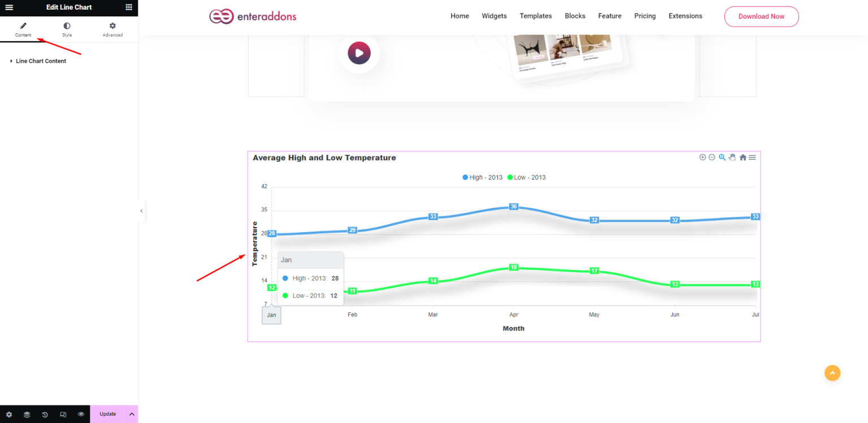Enable the chart panning hand tool

point(732,157)
